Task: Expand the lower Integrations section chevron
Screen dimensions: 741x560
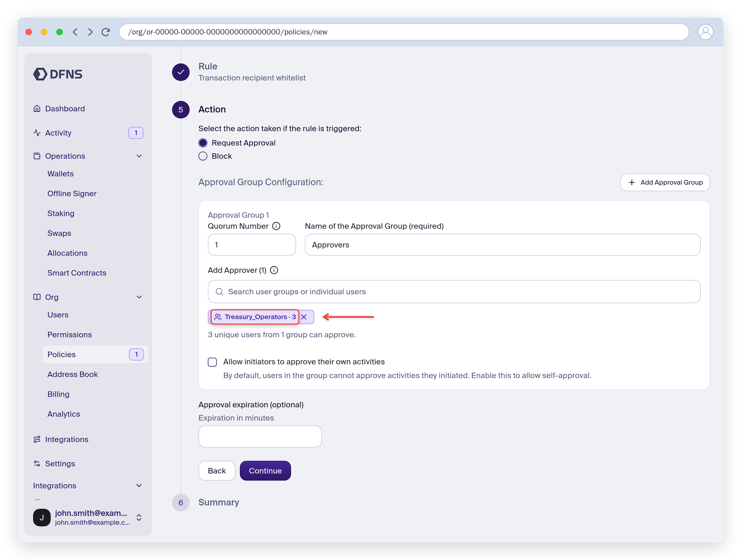Action: (139, 486)
